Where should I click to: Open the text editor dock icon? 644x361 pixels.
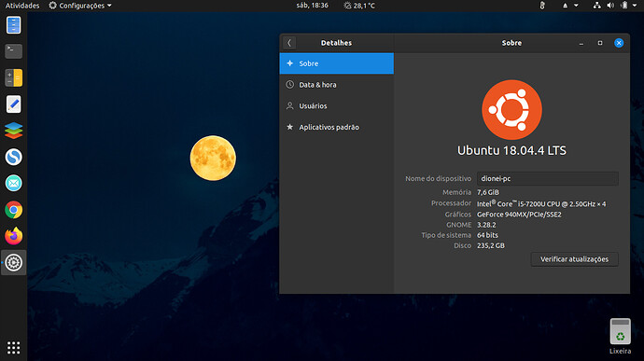pos(14,104)
